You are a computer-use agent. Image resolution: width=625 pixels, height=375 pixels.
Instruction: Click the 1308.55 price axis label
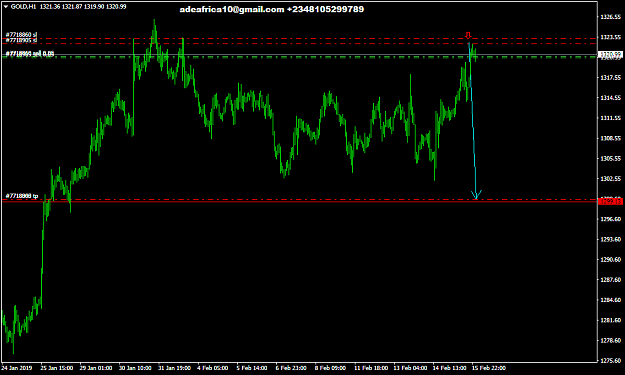(x=611, y=138)
